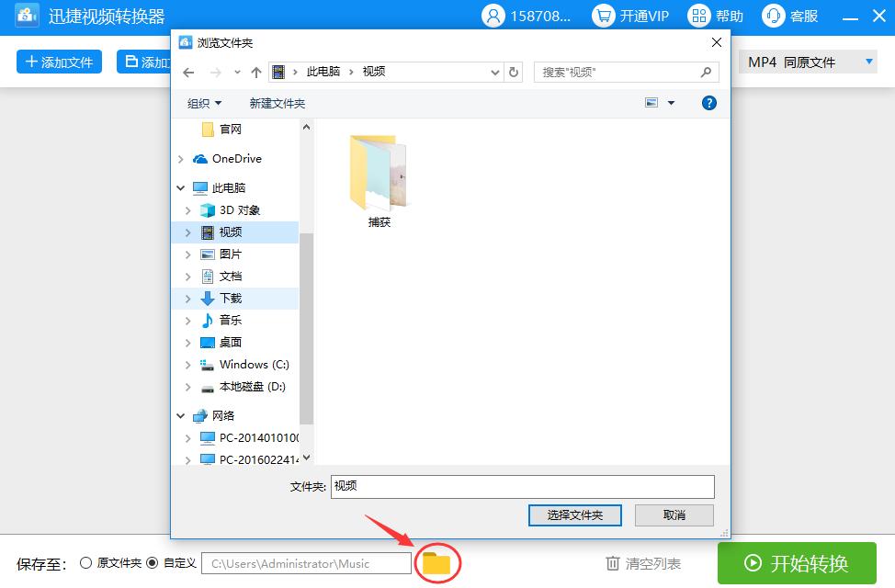Viewport: 895px width, 588px height.
Task: Open the 组织 menu
Action: click(x=204, y=103)
